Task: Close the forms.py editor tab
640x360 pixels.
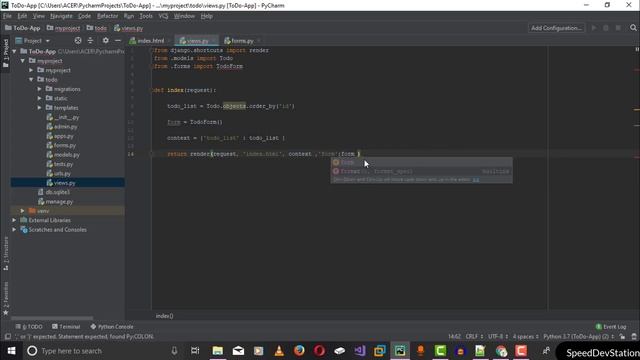Action: tap(258, 41)
